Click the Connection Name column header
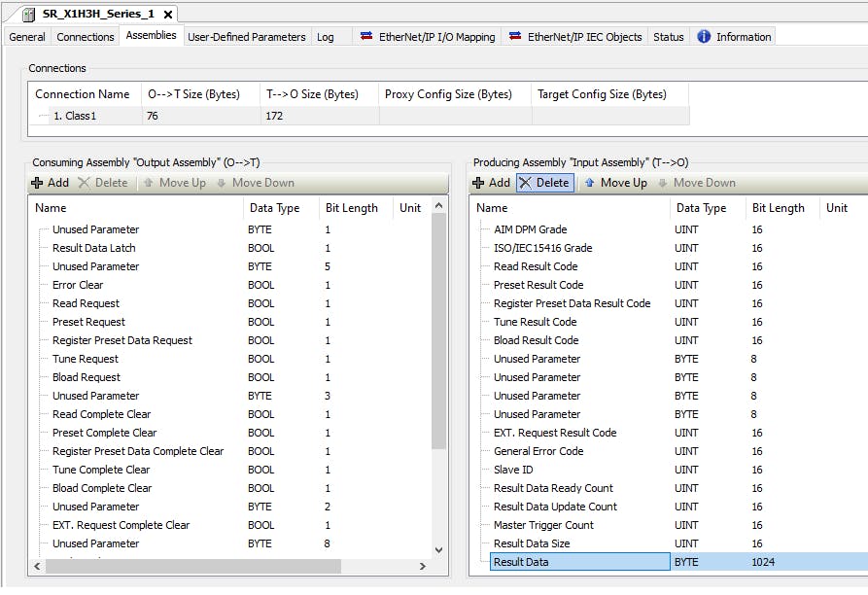Viewport: 868px width, 595px height. [x=83, y=94]
